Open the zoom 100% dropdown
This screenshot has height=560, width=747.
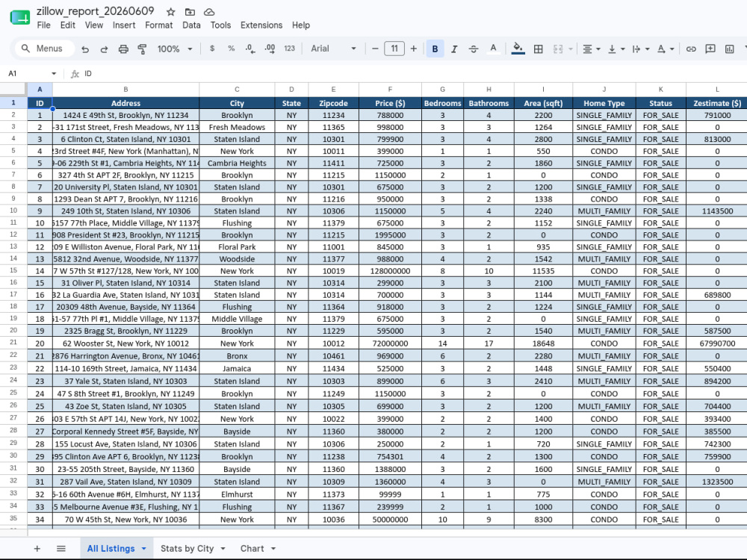[x=174, y=49]
